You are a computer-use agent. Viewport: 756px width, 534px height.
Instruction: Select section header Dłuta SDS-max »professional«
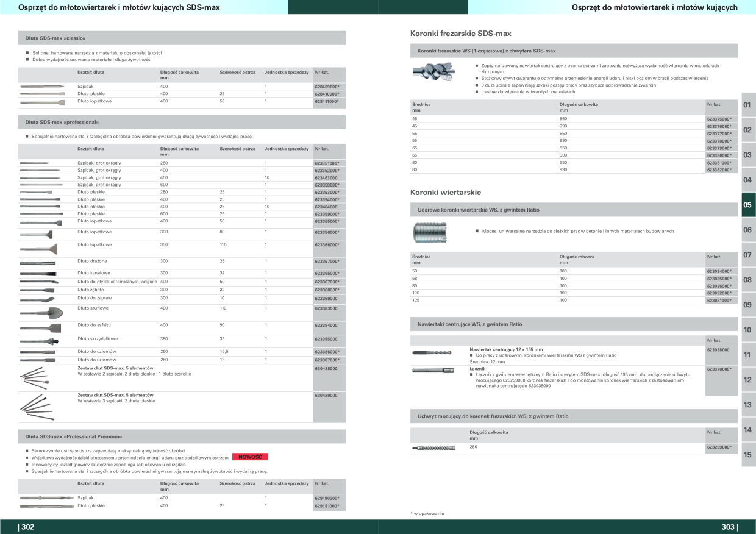(x=182, y=122)
